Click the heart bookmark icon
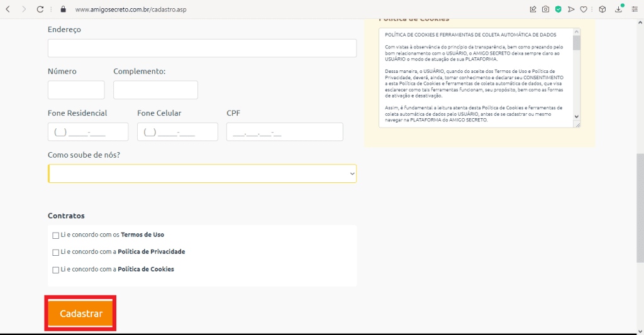 pos(584,9)
